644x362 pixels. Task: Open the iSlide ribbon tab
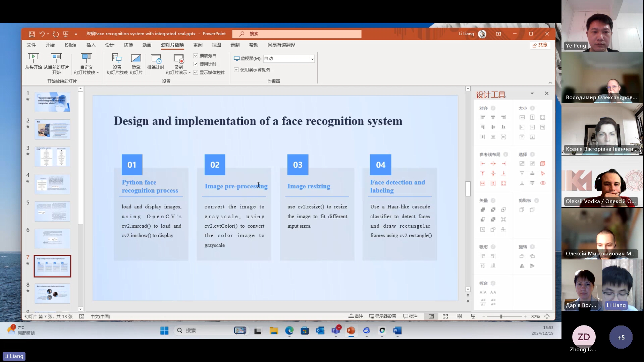70,45
